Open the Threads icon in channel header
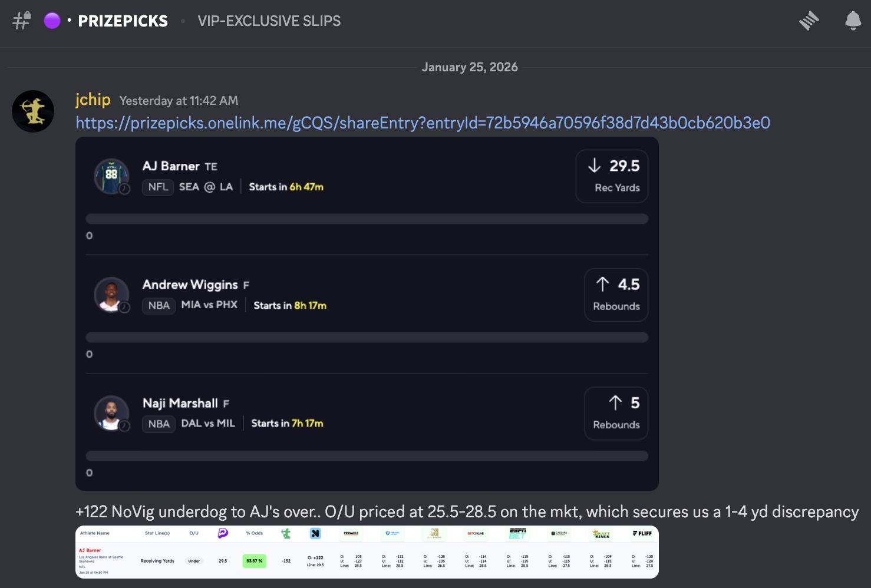871x588 pixels. pos(809,21)
